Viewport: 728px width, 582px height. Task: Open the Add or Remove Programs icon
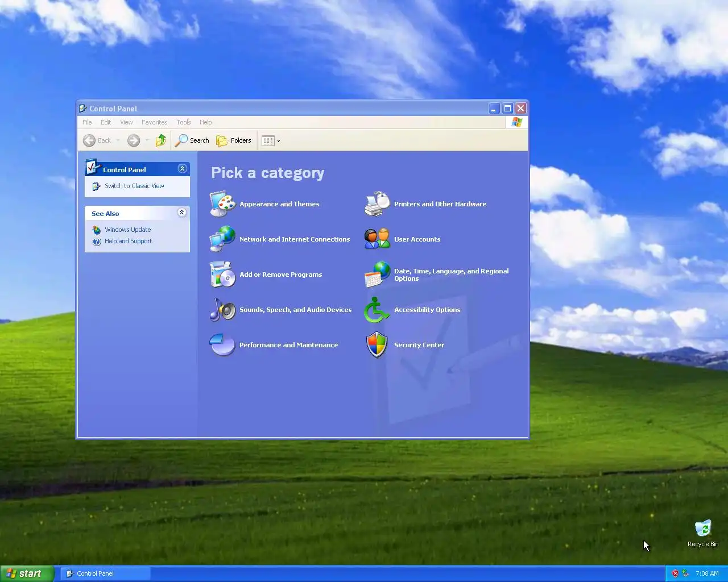(x=222, y=275)
